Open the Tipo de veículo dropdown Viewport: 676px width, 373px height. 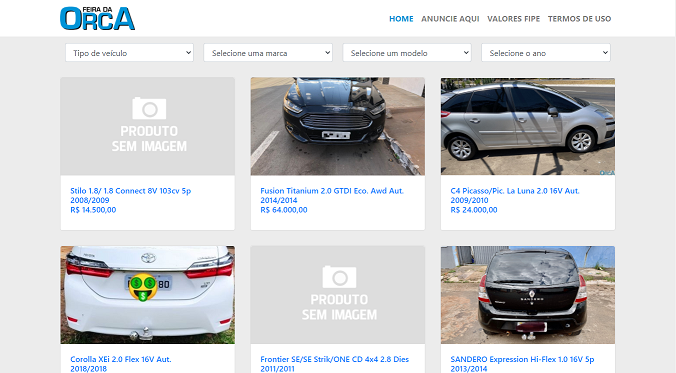tap(129, 53)
